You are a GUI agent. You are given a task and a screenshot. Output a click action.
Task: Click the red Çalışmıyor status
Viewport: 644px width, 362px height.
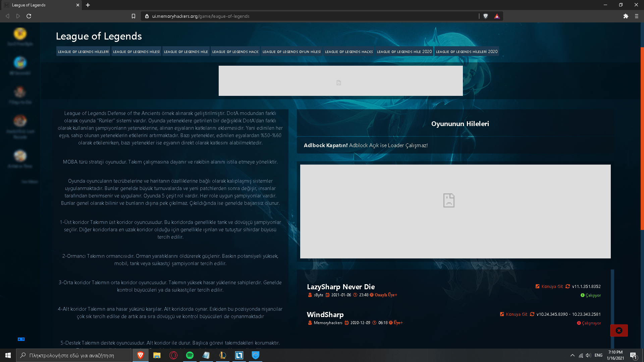click(589, 323)
